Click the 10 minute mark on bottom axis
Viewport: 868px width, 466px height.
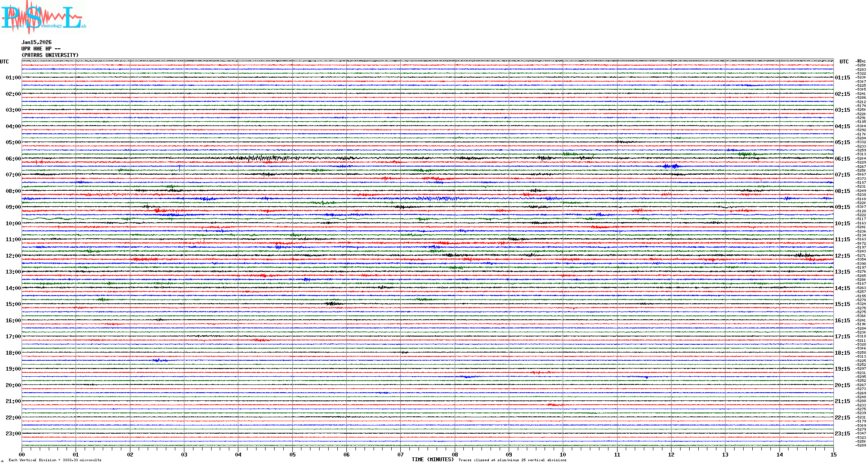point(563,455)
